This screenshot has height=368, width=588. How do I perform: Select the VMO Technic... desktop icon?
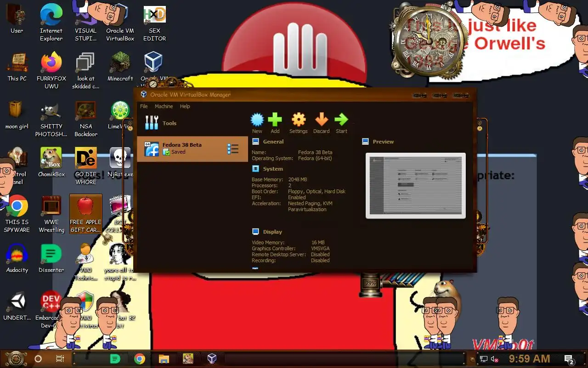86,262
